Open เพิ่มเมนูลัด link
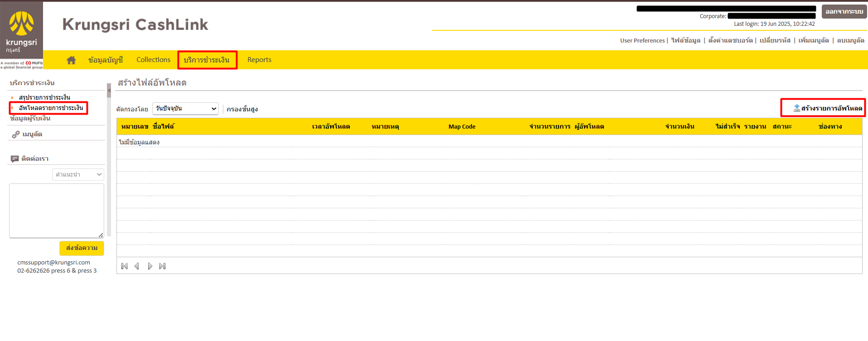 click(814, 40)
